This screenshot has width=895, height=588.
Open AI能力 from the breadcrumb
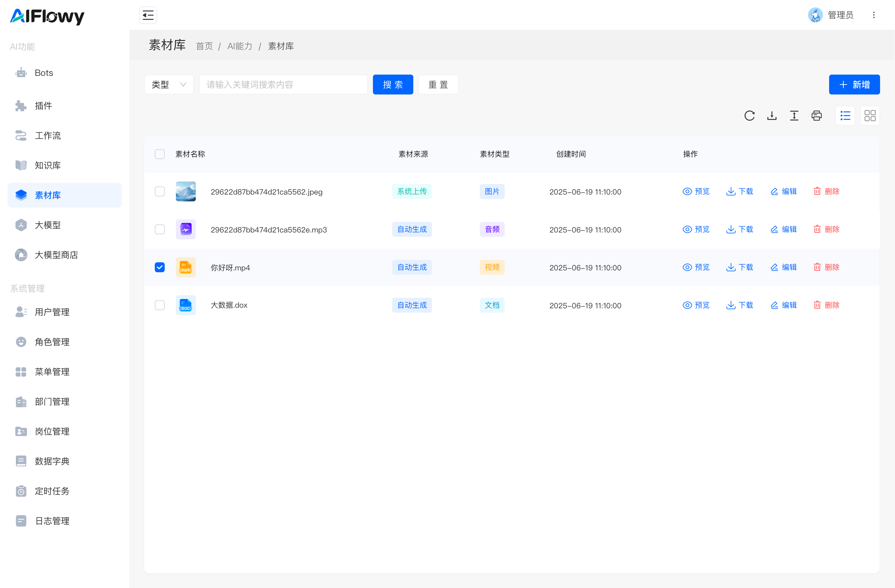[x=240, y=46]
